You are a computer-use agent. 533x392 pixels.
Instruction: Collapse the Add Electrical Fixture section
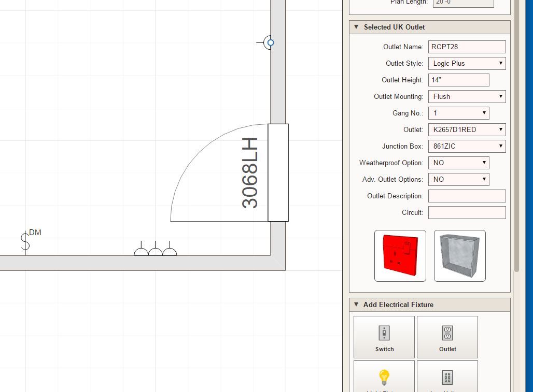pos(356,304)
